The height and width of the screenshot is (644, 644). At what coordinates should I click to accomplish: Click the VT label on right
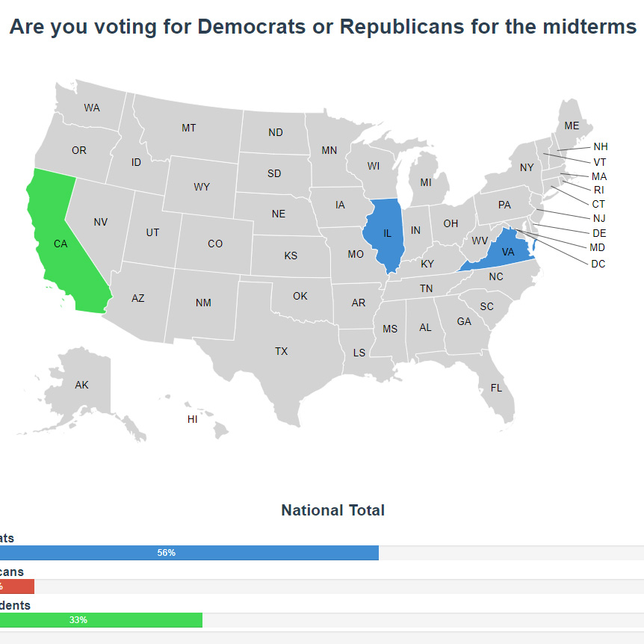pos(600,161)
